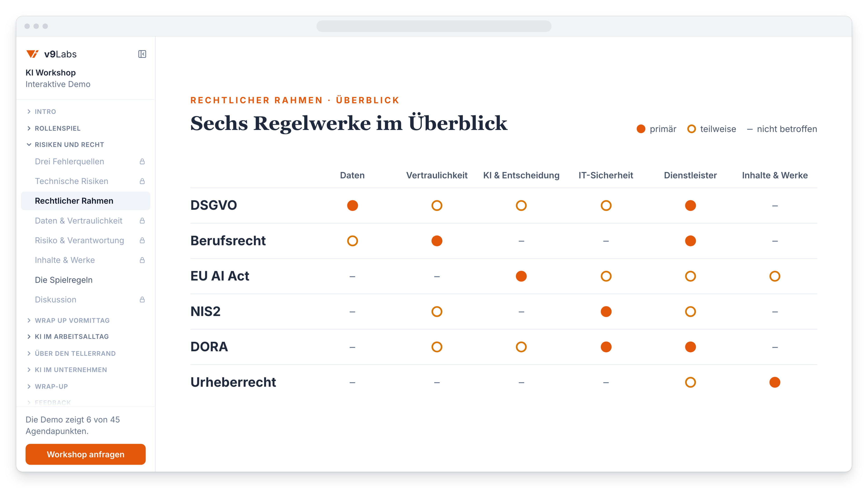
Task: Expand the ÜBER DEN TELLERRAND section
Action: [x=71, y=353]
